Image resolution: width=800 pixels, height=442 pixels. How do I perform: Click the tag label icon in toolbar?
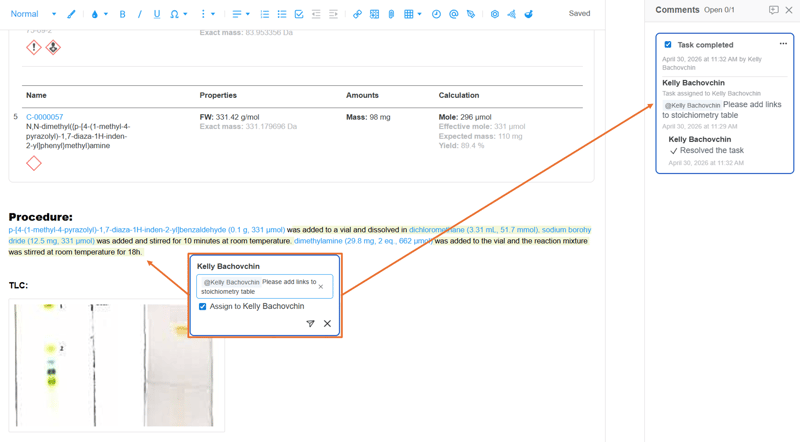pos(471,14)
